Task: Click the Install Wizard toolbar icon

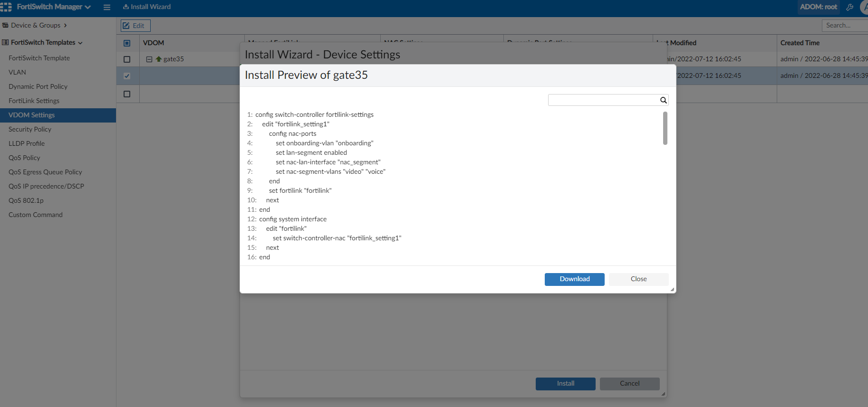Action: click(x=125, y=7)
